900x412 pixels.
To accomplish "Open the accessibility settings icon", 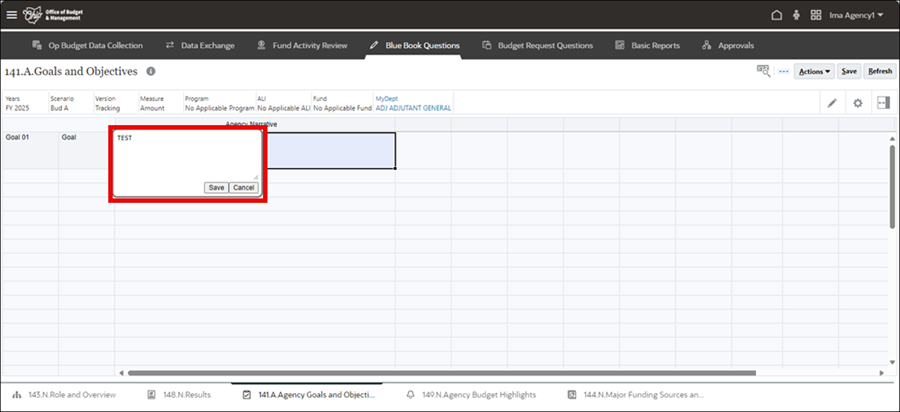I will (x=796, y=15).
